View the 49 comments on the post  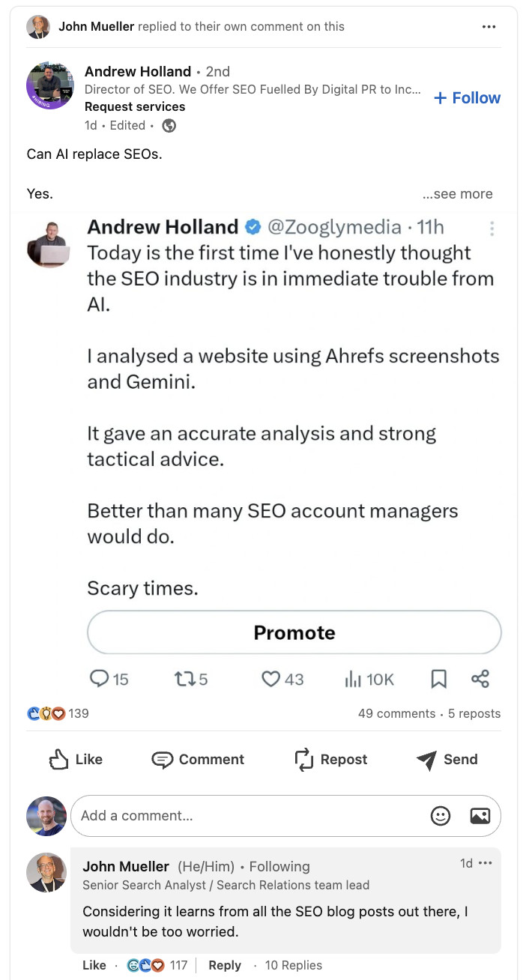tap(396, 713)
